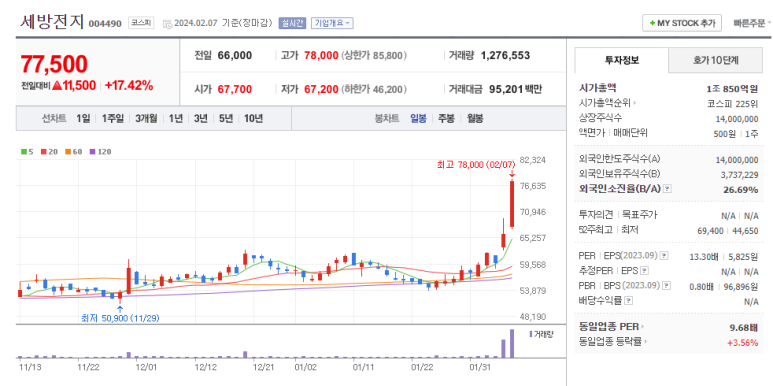Click the 13.30배 PER value
Viewport: 773px width, 386px height.
pos(703,256)
